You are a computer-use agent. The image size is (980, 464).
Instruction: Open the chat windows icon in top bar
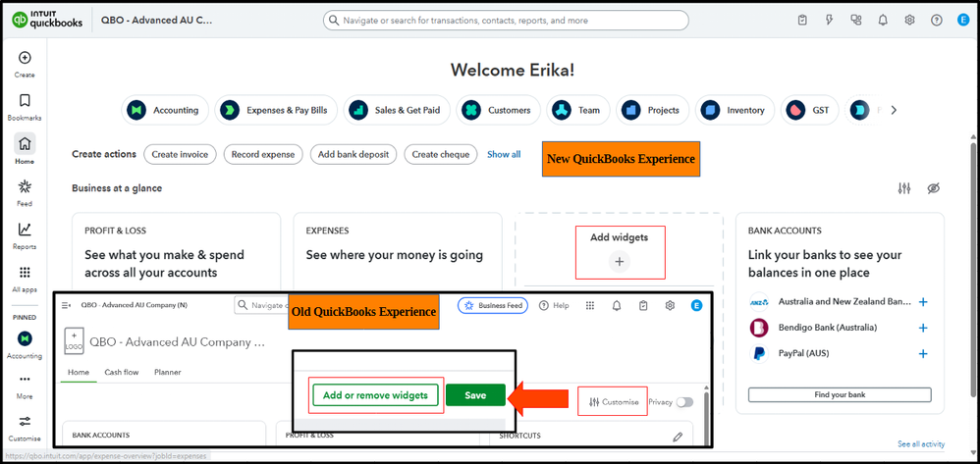click(x=856, y=20)
